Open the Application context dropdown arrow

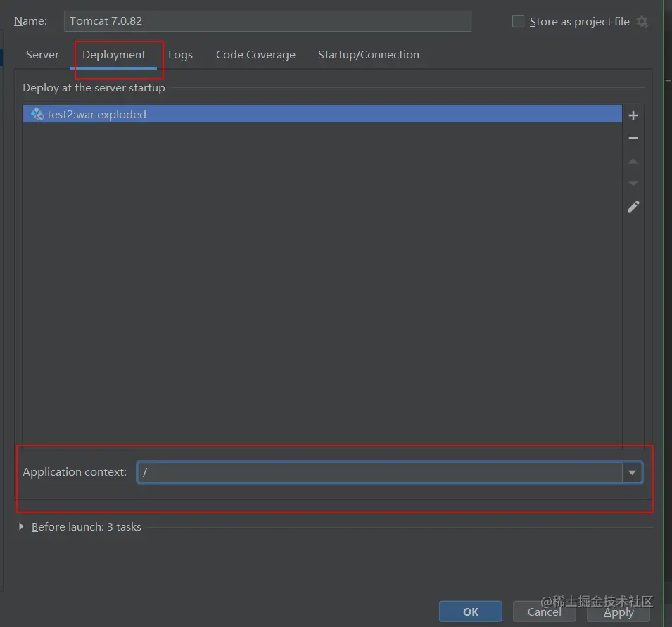pos(632,472)
